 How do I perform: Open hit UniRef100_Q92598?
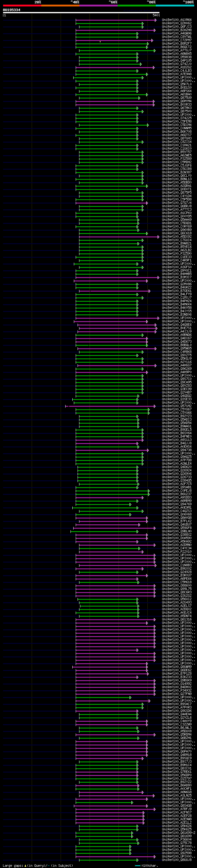(177, 853)
